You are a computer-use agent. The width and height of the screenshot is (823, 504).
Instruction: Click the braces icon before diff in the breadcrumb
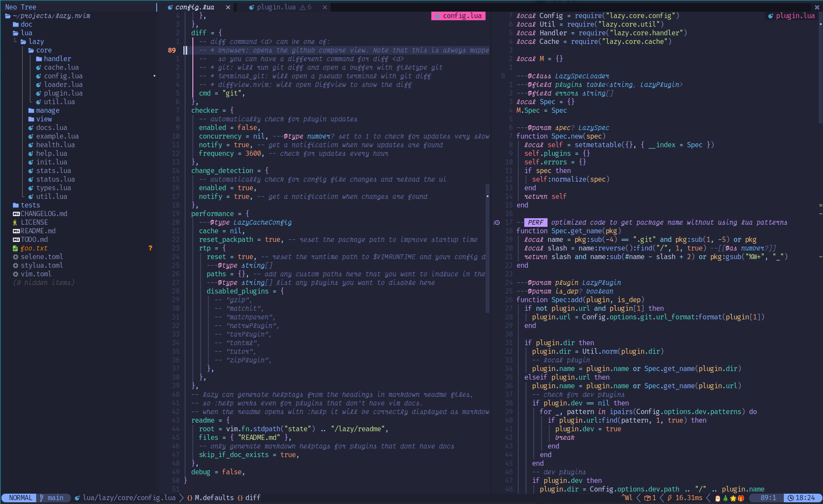(x=240, y=498)
